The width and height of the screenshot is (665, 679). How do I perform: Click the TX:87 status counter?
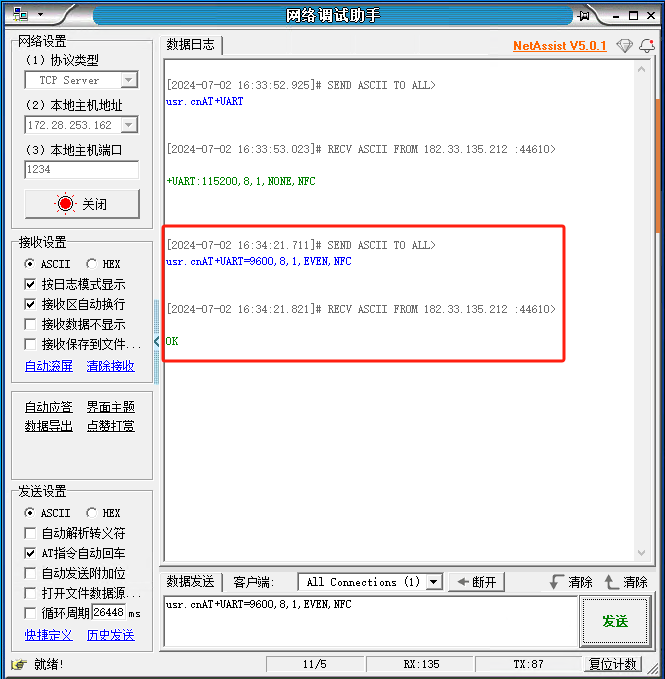click(x=528, y=664)
